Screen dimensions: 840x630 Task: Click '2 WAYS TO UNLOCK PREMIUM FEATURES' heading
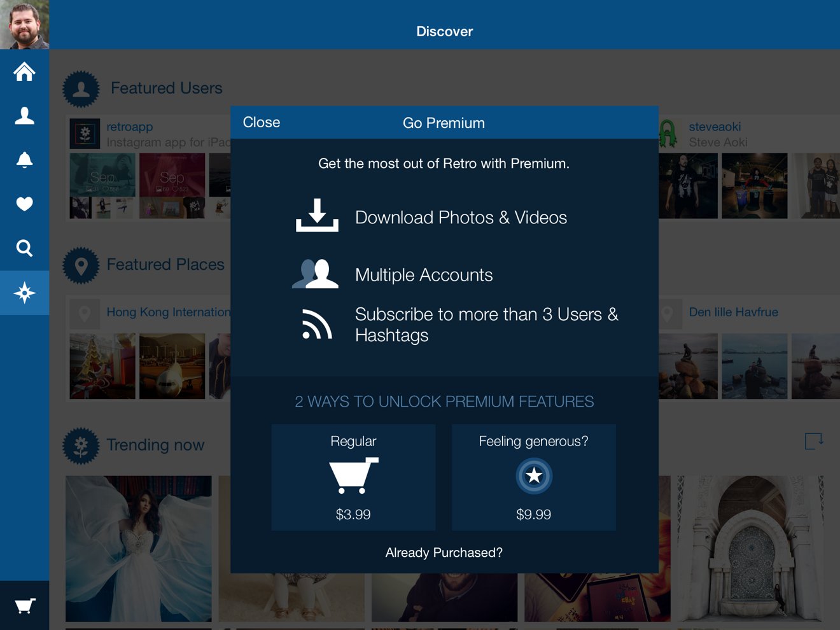[444, 402]
